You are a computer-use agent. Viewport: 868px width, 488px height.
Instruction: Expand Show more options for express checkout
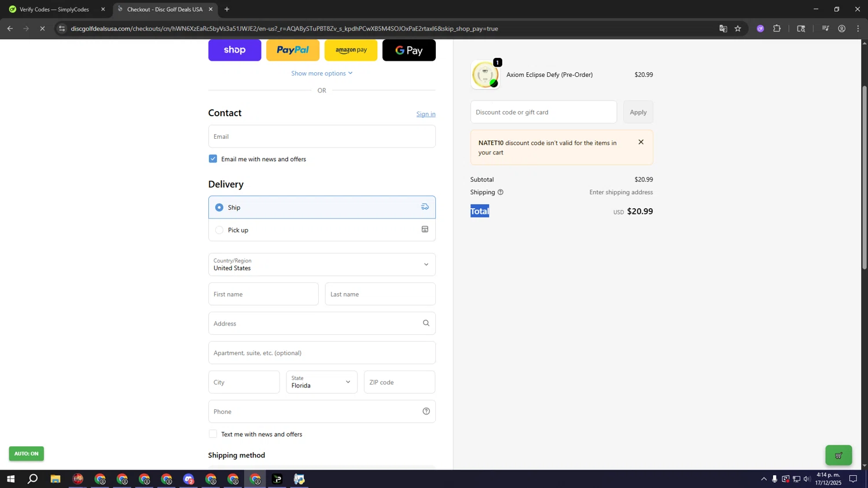coord(322,73)
